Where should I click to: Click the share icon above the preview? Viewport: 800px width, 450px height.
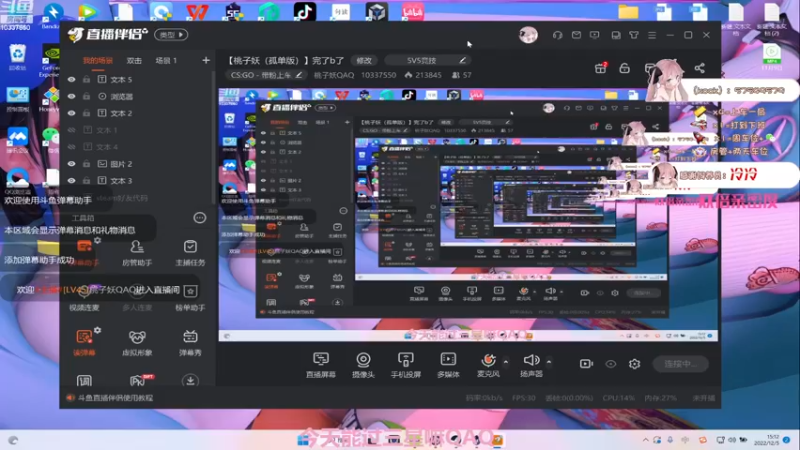pyautogui.click(x=699, y=68)
